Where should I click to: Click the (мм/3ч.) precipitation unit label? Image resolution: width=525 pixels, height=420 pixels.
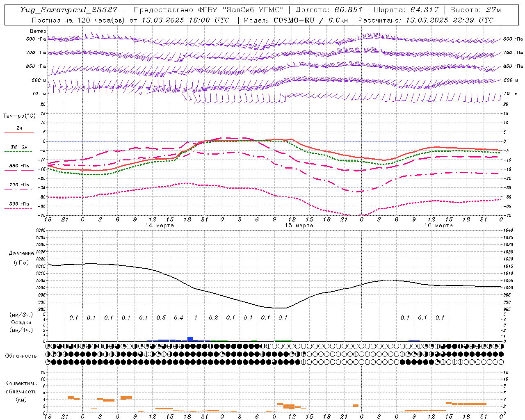[21, 315]
